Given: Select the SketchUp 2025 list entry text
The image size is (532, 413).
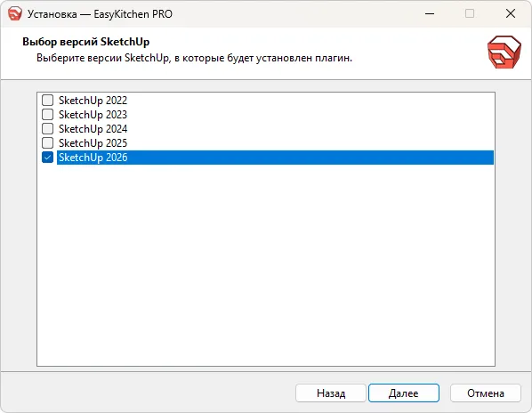Looking at the screenshot, I should [x=93, y=143].
